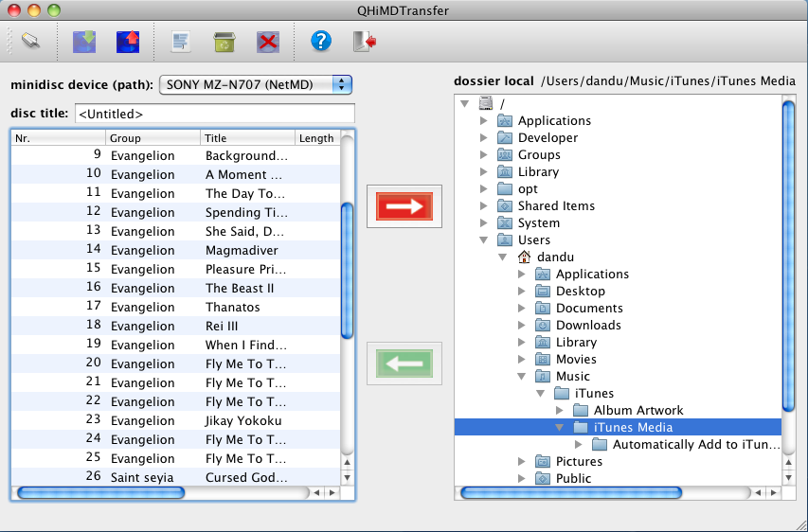808x532 pixels.
Task: Select the Music folder icon
Action: tap(543, 376)
